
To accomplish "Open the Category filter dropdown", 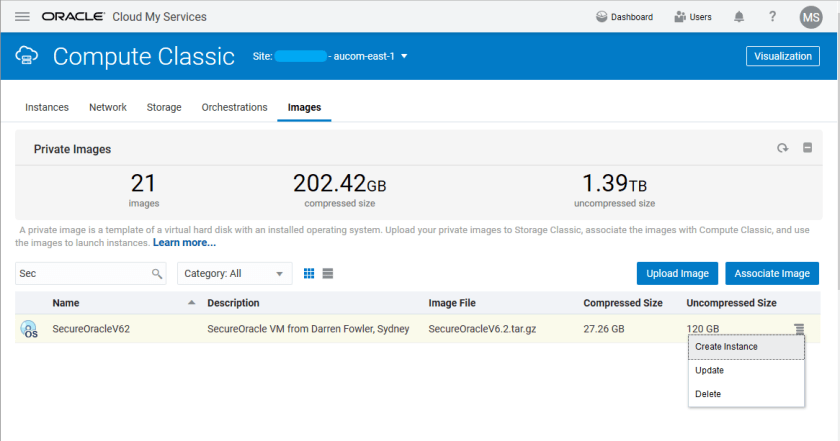I will tap(234, 273).
